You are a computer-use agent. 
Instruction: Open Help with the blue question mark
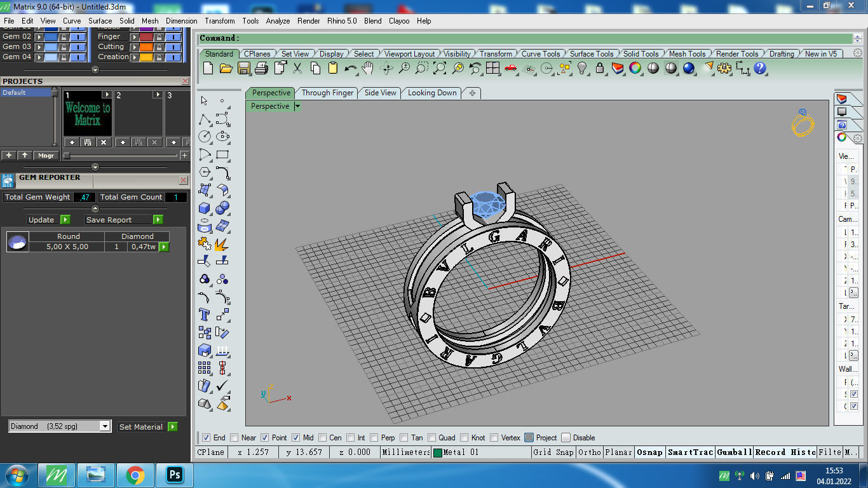(x=759, y=68)
